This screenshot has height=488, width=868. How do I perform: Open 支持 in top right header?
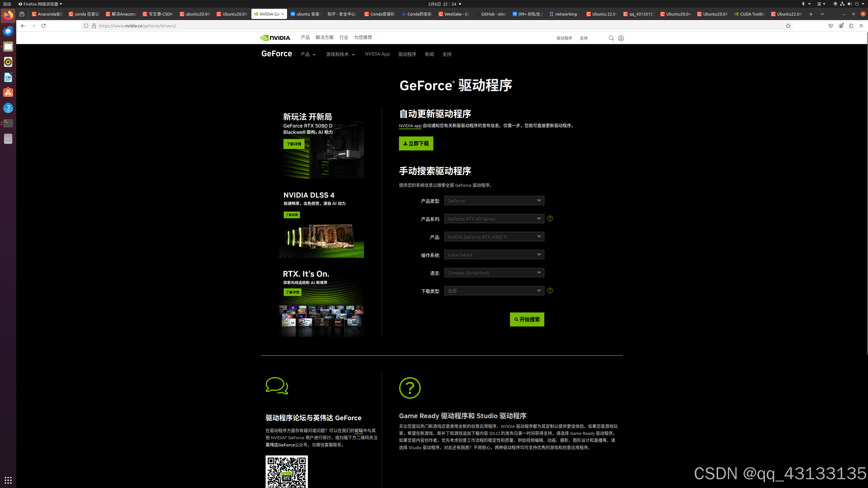pyautogui.click(x=584, y=38)
